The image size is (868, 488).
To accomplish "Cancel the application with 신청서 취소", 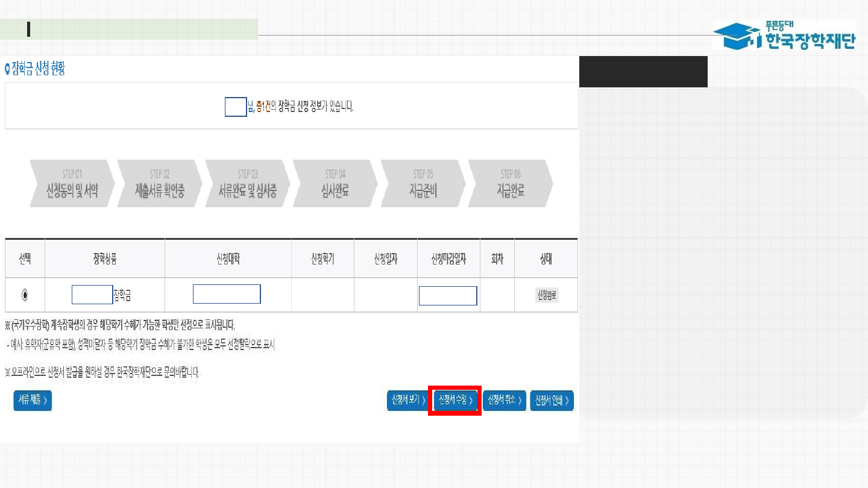I will point(505,400).
